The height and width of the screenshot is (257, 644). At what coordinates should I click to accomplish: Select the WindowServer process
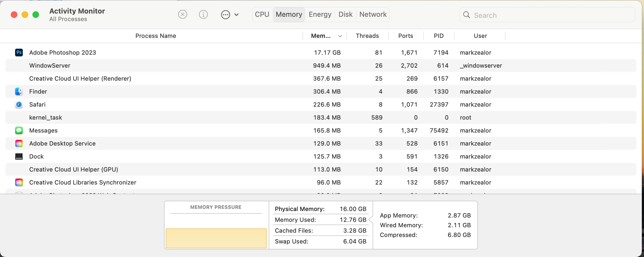coord(50,65)
